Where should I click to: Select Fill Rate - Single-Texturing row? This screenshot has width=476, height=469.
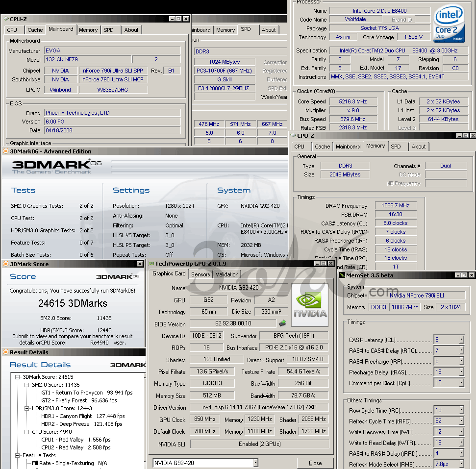coord(70,463)
